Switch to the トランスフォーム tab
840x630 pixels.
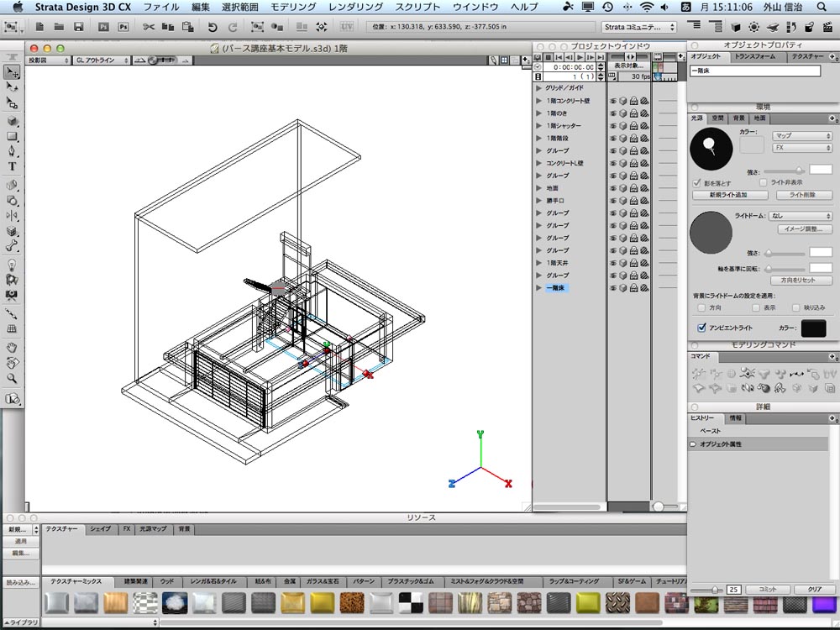pyautogui.click(x=755, y=56)
